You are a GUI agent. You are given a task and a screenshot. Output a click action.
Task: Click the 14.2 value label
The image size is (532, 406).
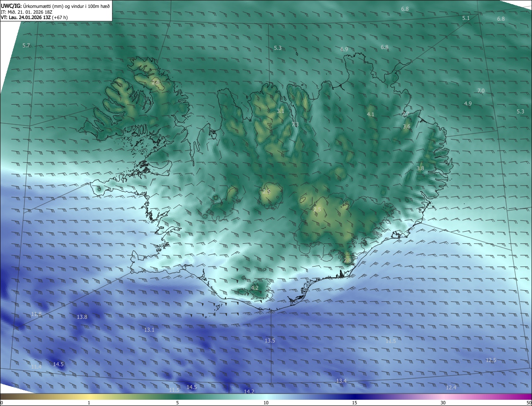point(249,391)
